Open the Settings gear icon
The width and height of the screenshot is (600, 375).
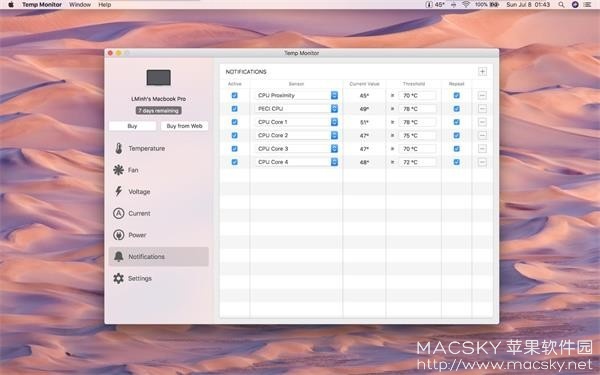pos(119,278)
